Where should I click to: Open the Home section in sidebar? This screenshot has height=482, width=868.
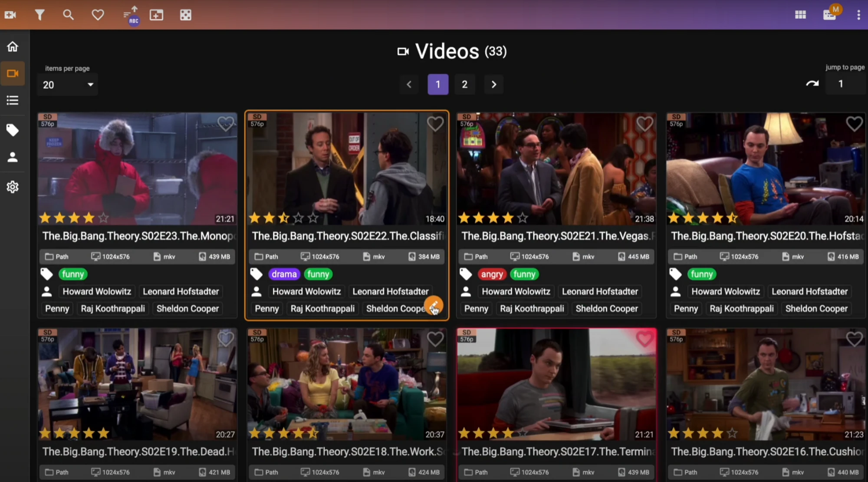(x=13, y=46)
